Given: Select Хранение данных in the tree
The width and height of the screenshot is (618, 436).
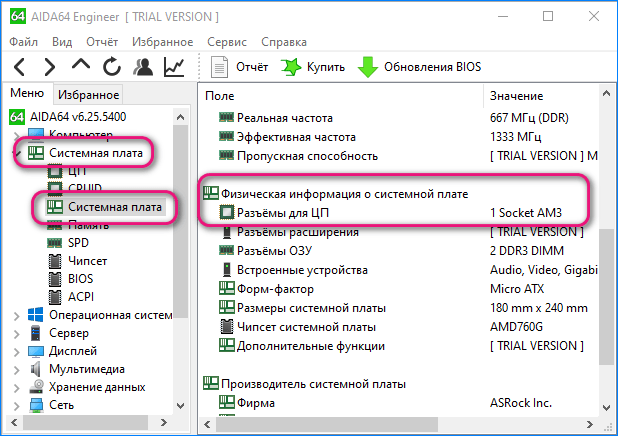Looking at the screenshot, I should pos(97,387).
